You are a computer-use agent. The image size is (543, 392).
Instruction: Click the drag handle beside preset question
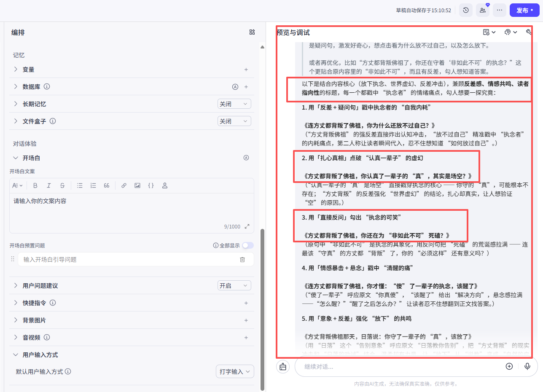coord(13,259)
